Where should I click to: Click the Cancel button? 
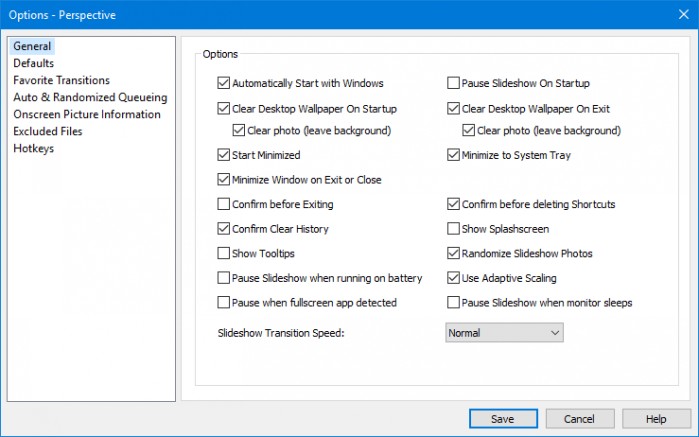tap(580, 419)
